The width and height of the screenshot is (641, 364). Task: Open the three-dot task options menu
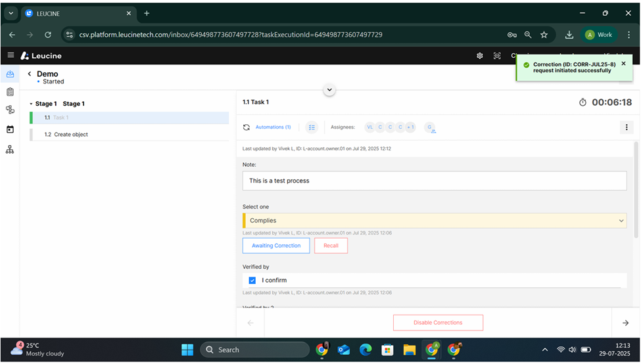[x=626, y=127]
